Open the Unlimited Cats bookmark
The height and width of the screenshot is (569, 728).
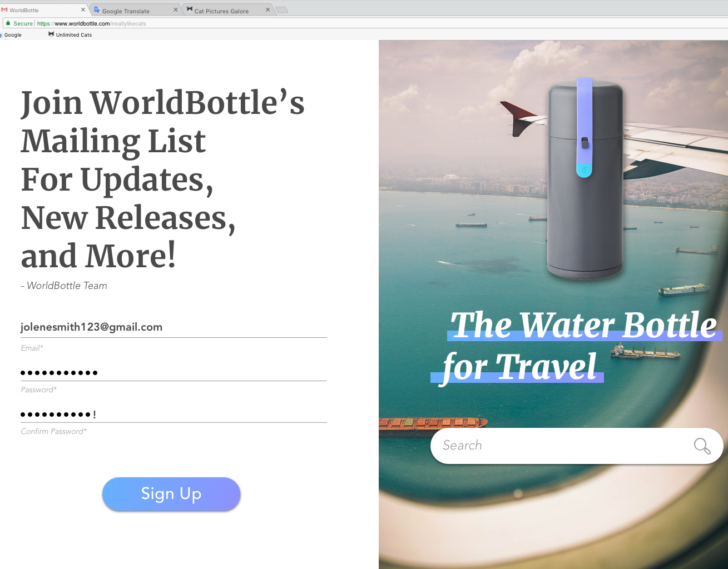click(x=70, y=34)
